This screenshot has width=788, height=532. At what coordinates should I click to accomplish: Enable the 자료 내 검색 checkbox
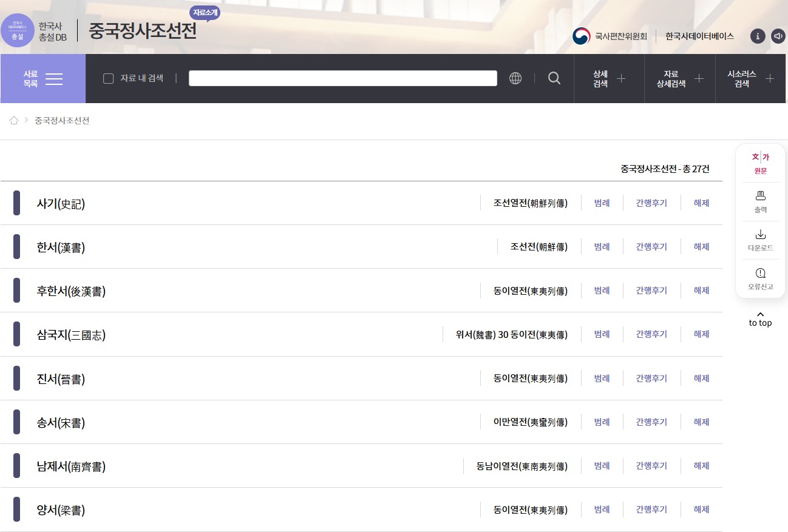tap(109, 78)
